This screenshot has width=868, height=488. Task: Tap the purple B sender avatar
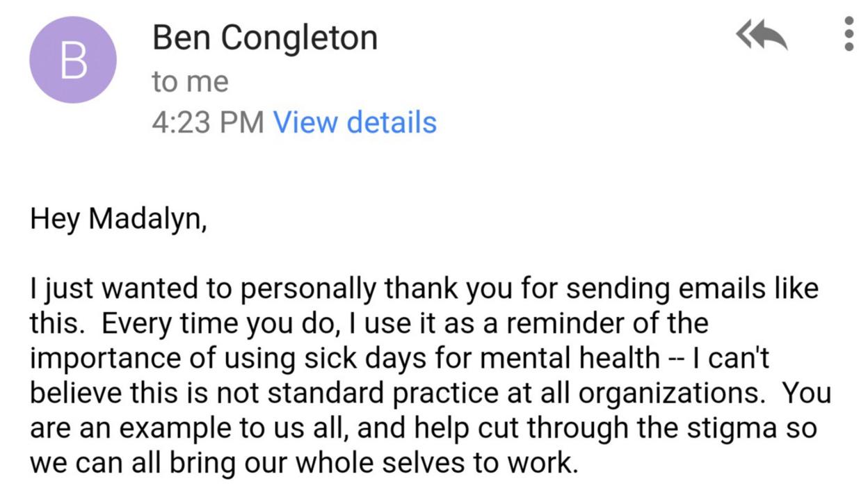[x=73, y=60]
